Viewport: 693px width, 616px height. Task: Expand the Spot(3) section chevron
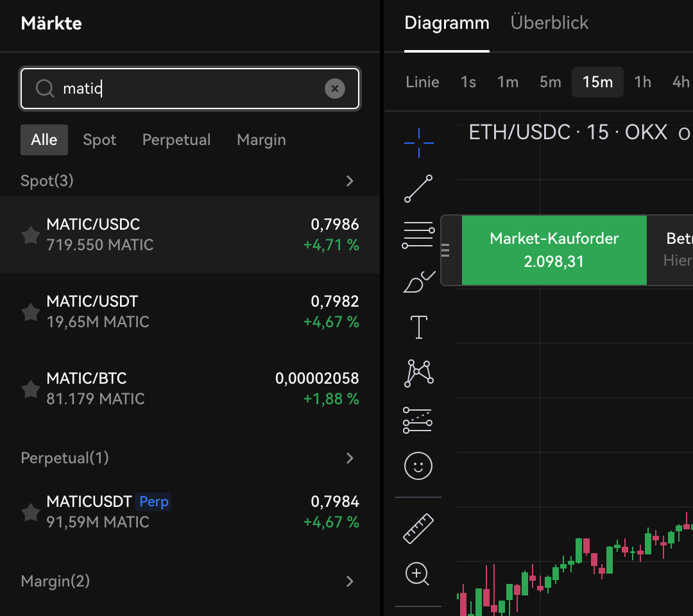coord(350,181)
